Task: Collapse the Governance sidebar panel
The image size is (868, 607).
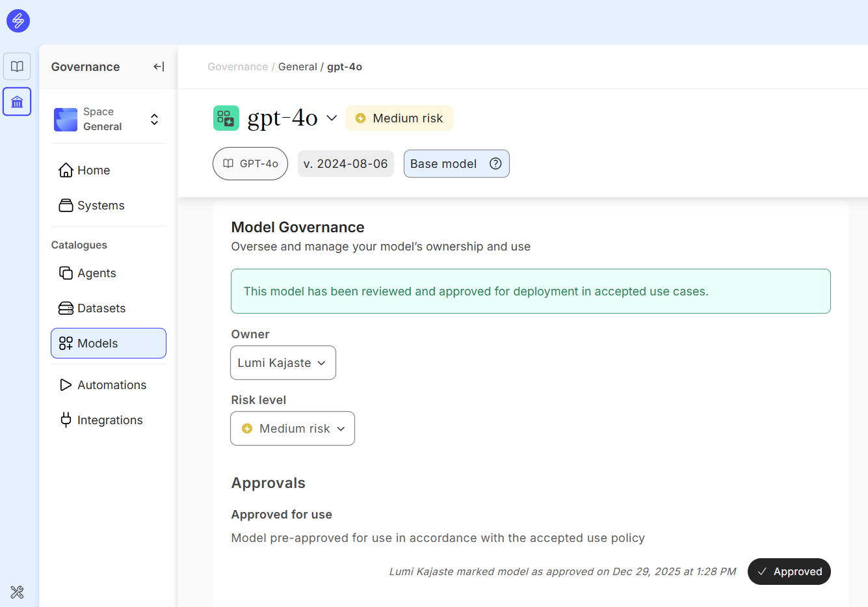Action: (159, 66)
